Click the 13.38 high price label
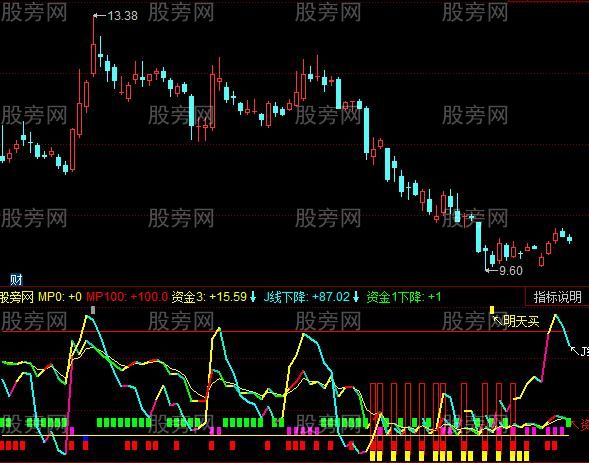 coord(122,16)
